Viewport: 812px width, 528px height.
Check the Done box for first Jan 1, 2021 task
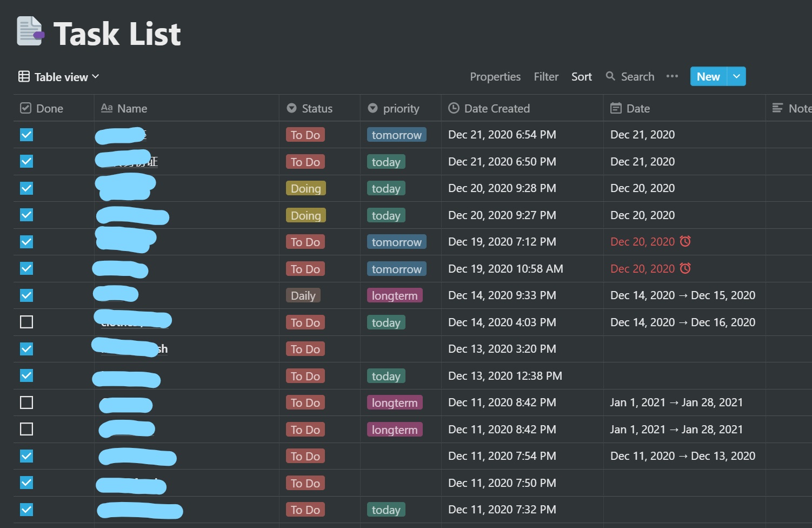[26, 402]
